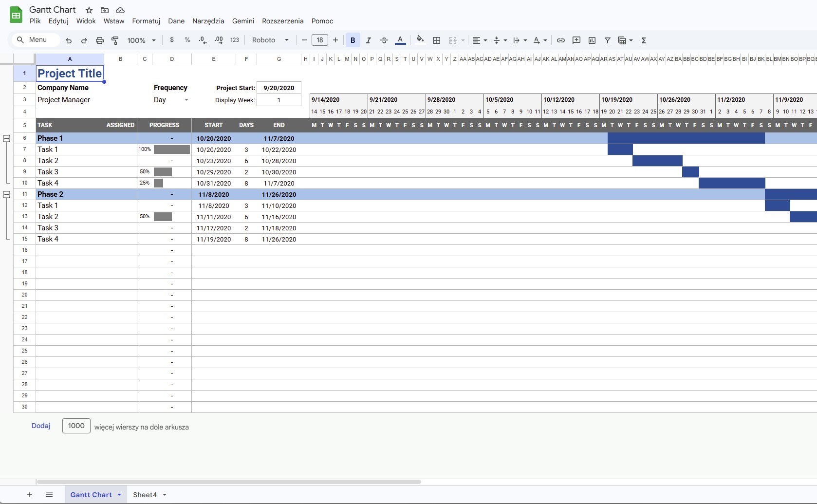
Task: Switch to Sheet4 tab
Action: pyautogui.click(x=145, y=495)
